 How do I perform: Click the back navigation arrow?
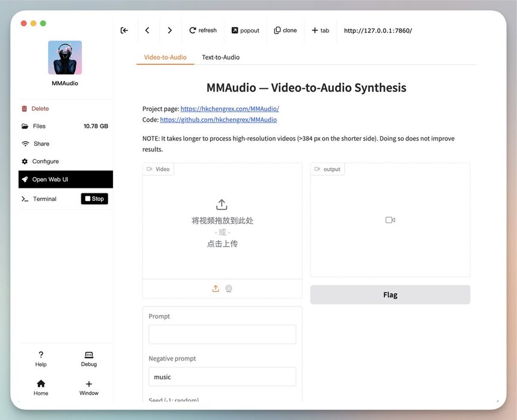click(x=147, y=31)
